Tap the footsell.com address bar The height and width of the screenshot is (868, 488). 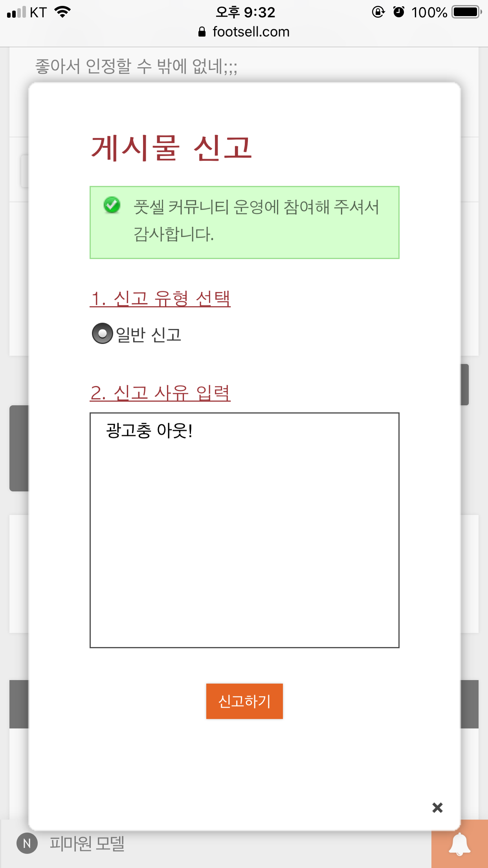coord(244,32)
